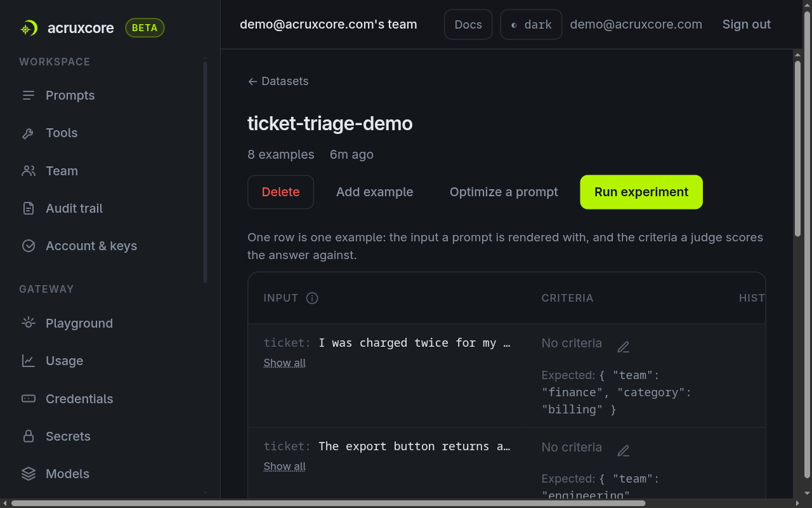Click the horizontal scrollbar at the bottom
Image resolution: width=812 pixels, height=508 pixels.
pyautogui.click(x=329, y=503)
